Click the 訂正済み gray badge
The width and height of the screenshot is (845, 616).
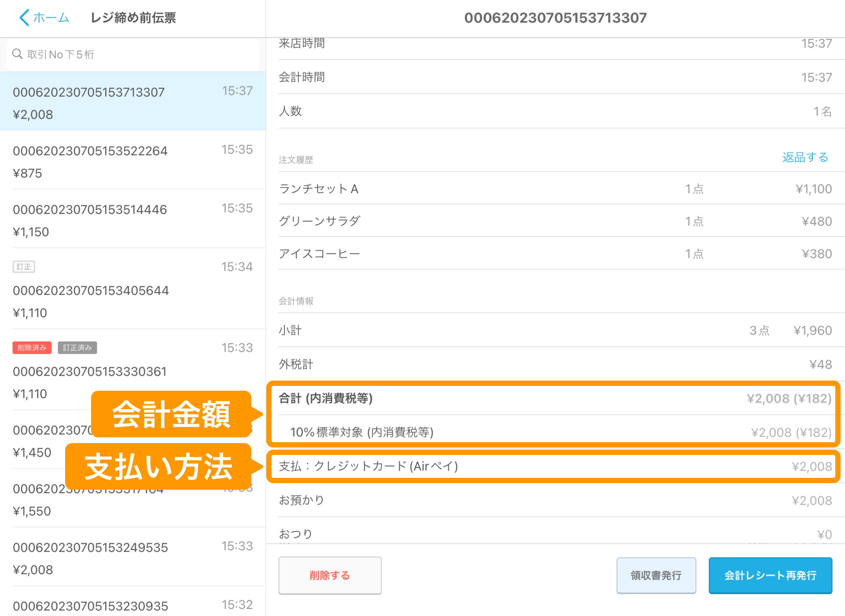pyautogui.click(x=77, y=348)
